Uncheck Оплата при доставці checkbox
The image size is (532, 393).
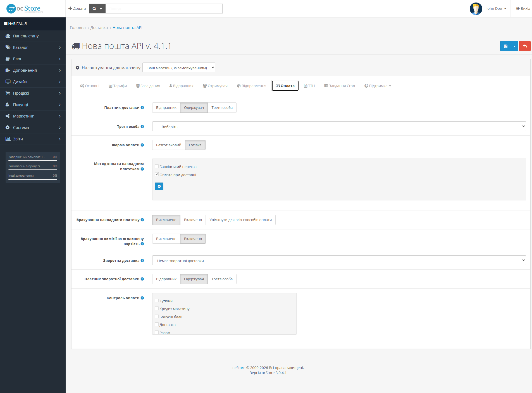pyautogui.click(x=157, y=174)
